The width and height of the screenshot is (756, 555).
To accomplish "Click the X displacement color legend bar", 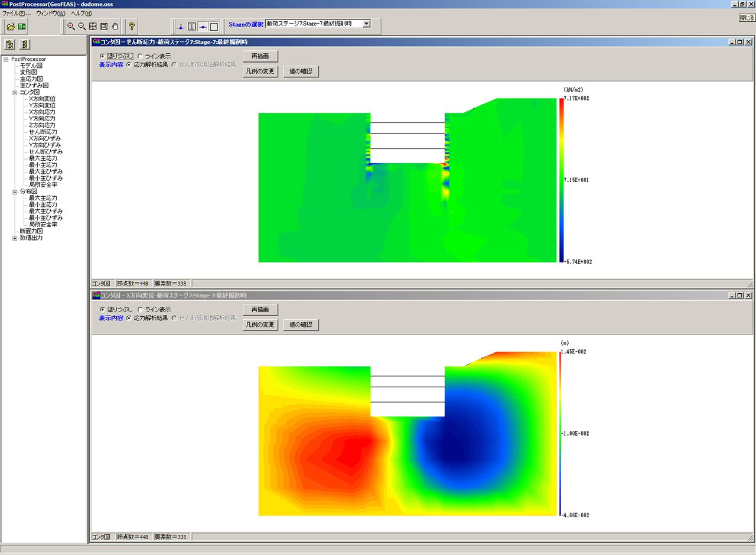I will 559,433.
